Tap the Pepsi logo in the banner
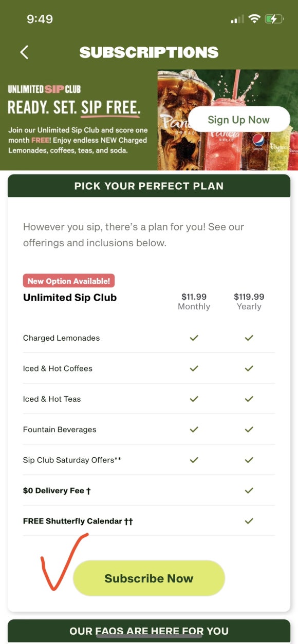The width and height of the screenshot is (298, 644). pos(258,140)
